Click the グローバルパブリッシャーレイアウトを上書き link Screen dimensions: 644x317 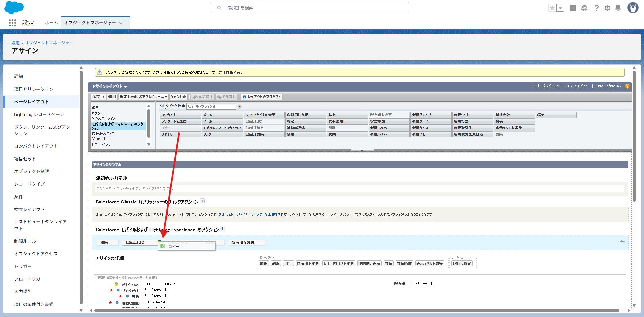coord(248,214)
